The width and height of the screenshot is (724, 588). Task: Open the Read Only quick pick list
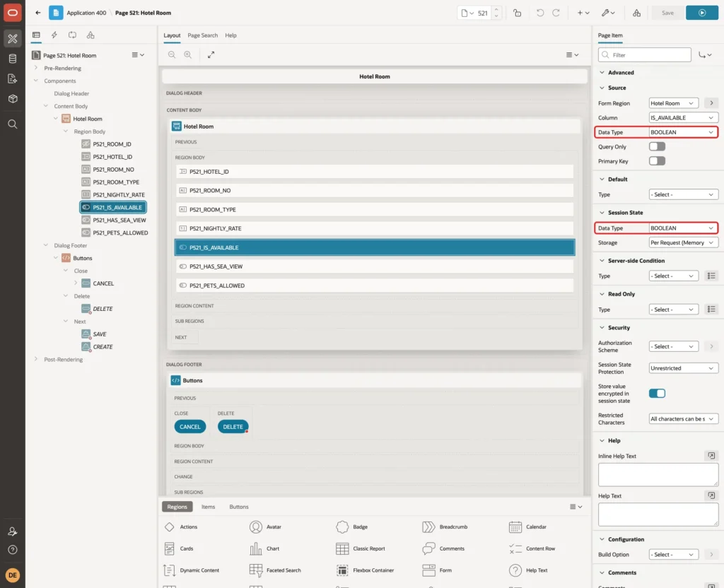pos(711,310)
